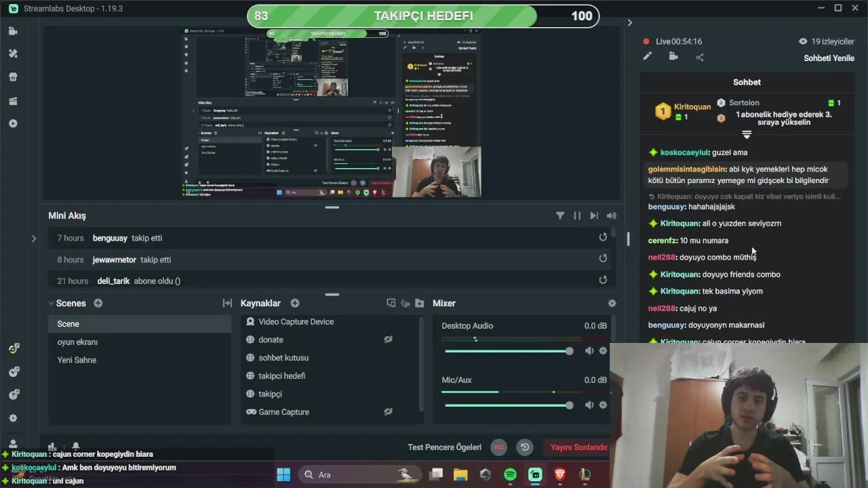Mute event sounds in Mini Akış
Screen dimensions: 868x488
tap(612, 216)
